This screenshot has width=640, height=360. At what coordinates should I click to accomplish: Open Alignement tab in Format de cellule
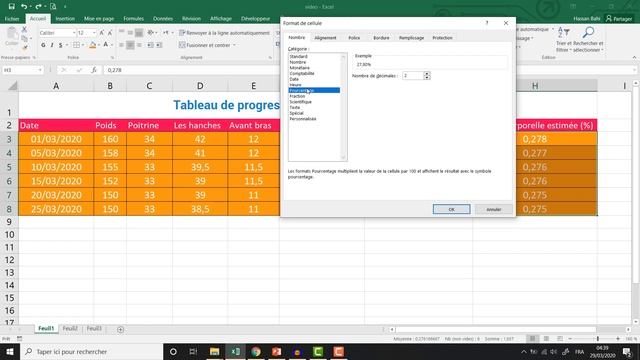325,38
